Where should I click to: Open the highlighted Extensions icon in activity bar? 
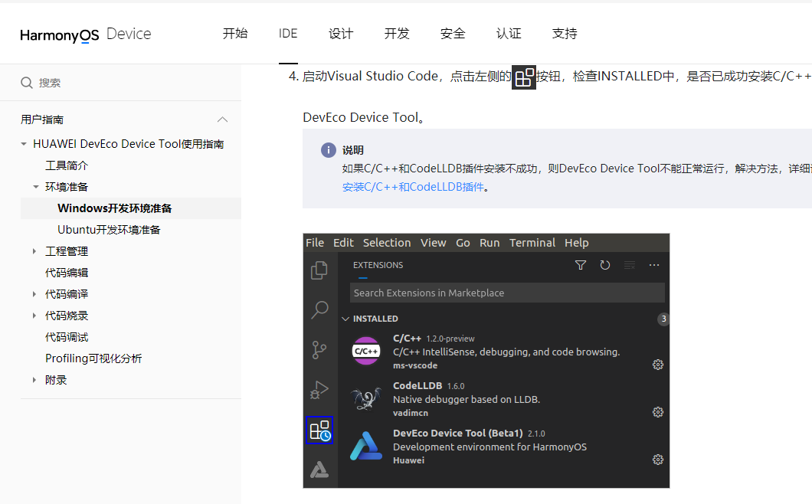tap(319, 430)
